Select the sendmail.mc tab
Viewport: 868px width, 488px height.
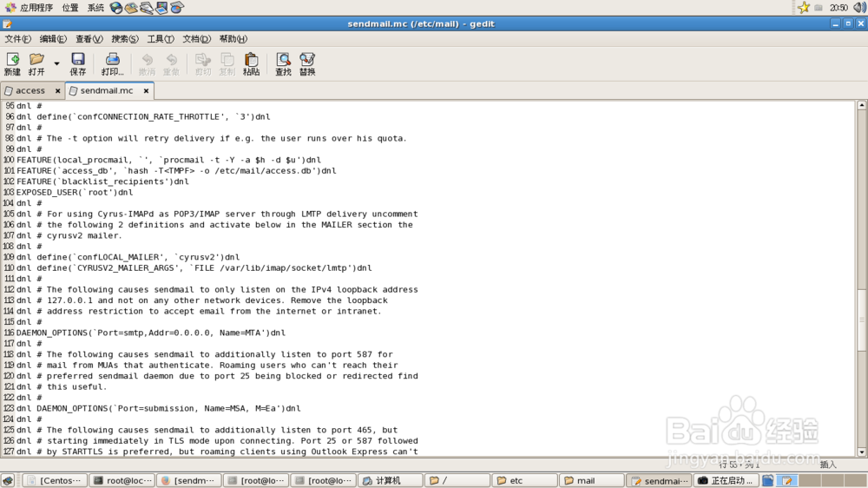coord(106,90)
